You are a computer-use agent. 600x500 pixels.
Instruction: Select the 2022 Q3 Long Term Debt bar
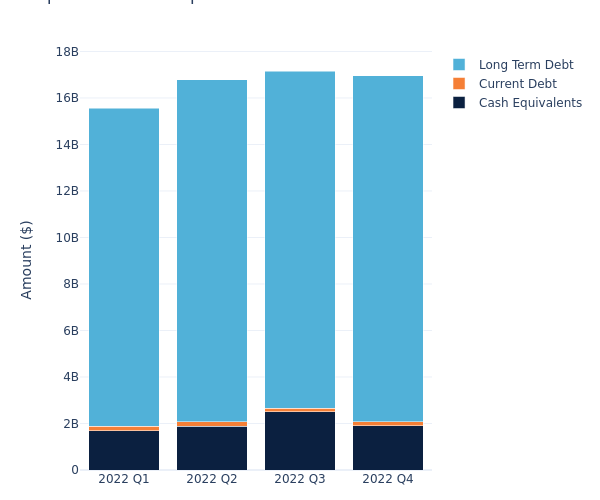(300, 240)
